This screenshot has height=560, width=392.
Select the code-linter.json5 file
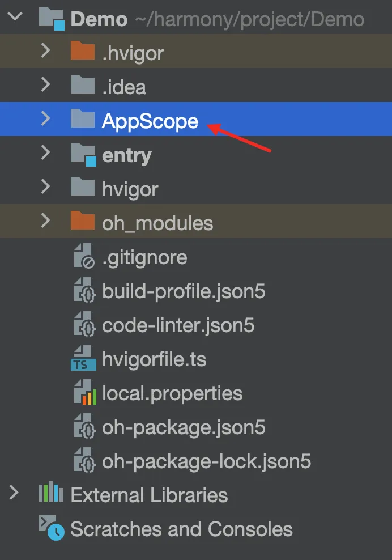[196, 325]
